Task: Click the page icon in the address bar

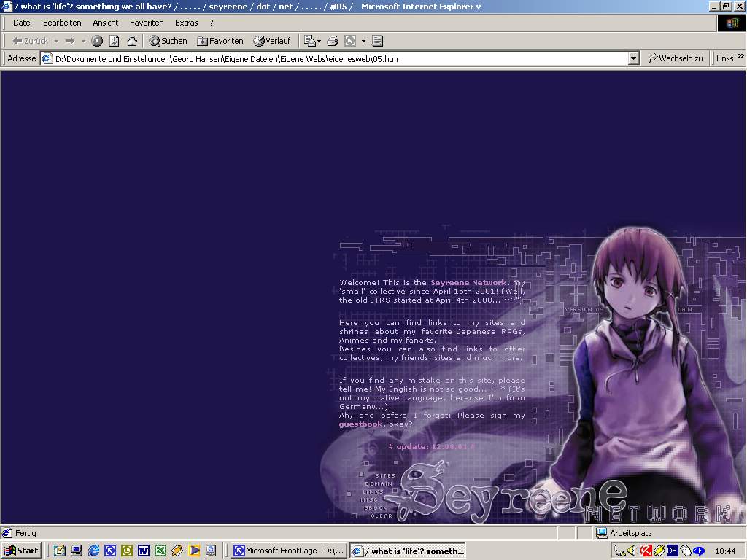Action: (x=47, y=58)
